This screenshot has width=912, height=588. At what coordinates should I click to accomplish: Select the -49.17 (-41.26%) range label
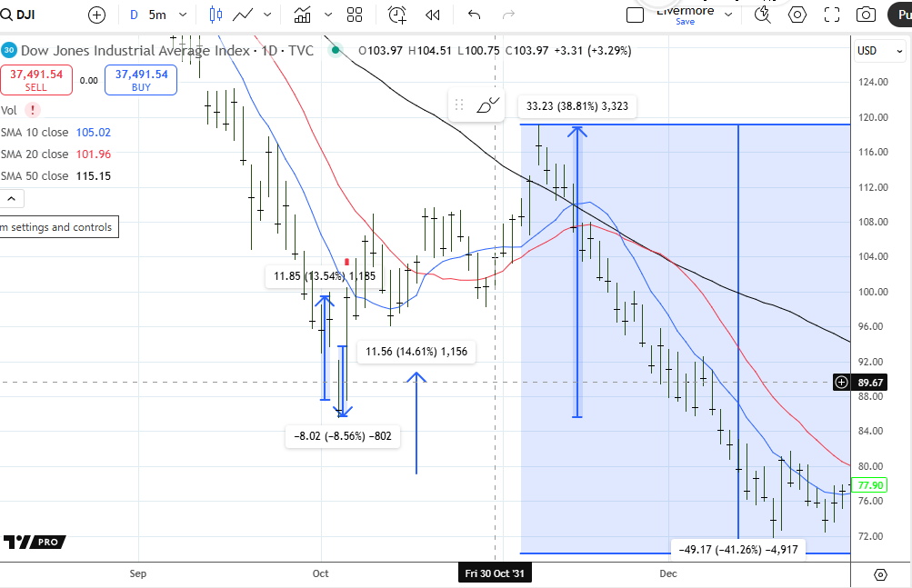(738, 550)
